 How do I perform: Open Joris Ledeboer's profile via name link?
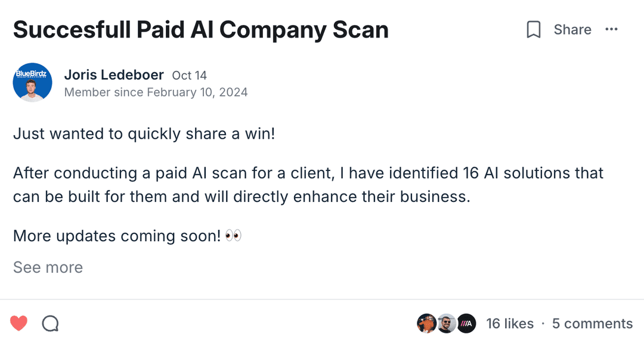(114, 75)
